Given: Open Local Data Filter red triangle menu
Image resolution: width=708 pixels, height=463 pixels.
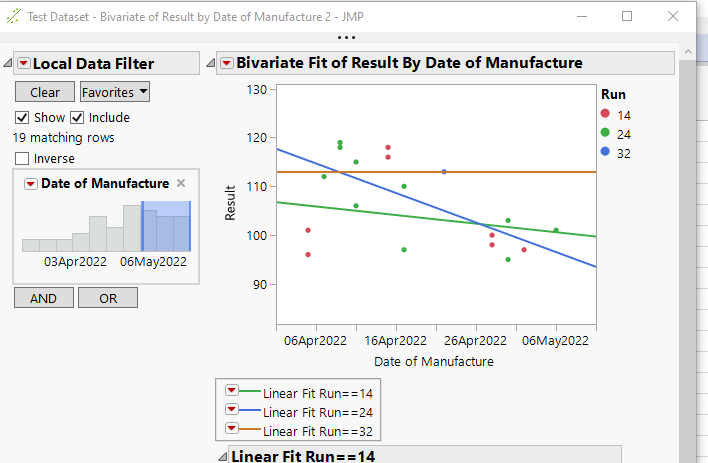Looking at the screenshot, I should point(24,64).
